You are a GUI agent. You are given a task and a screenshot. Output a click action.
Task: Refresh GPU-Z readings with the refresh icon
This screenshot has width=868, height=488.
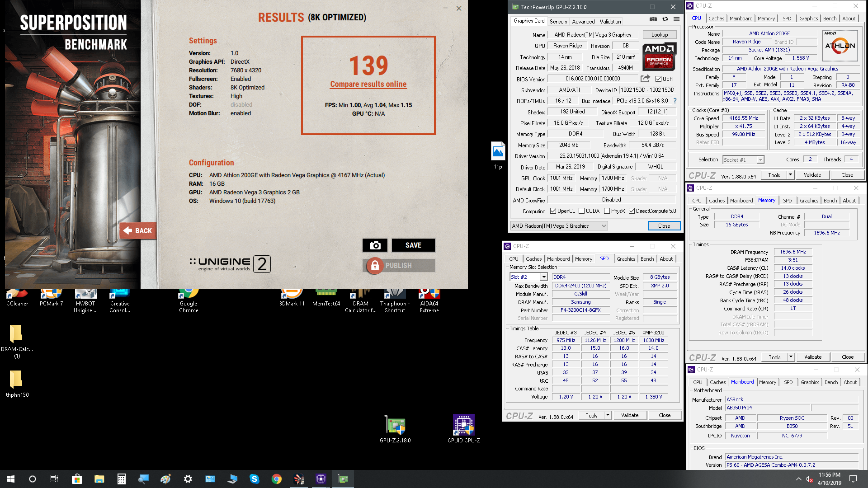665,19
